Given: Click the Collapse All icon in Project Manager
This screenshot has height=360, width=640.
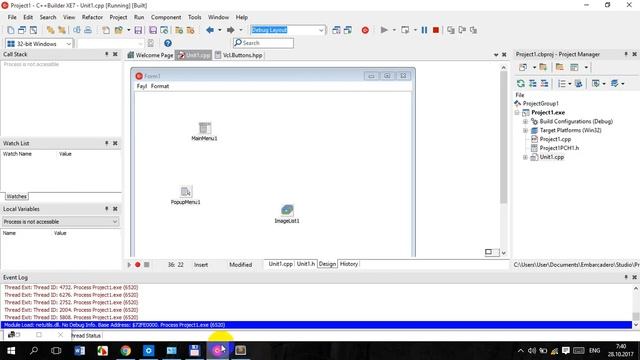Looking at the screenshot, I should [544, 83].
